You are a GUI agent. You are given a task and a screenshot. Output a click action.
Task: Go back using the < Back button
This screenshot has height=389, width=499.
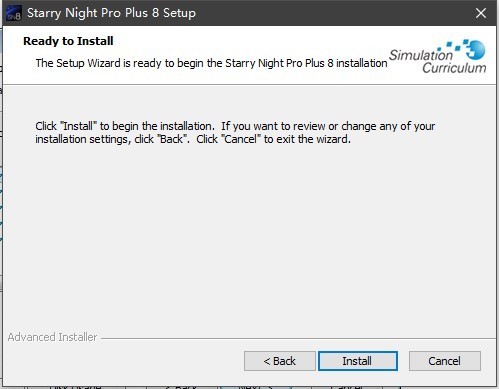pos(279,361)
